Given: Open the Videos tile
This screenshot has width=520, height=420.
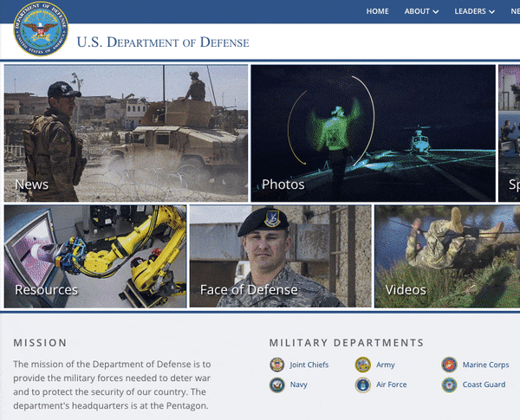Looking at the screenshot, I should pos(446,255).
